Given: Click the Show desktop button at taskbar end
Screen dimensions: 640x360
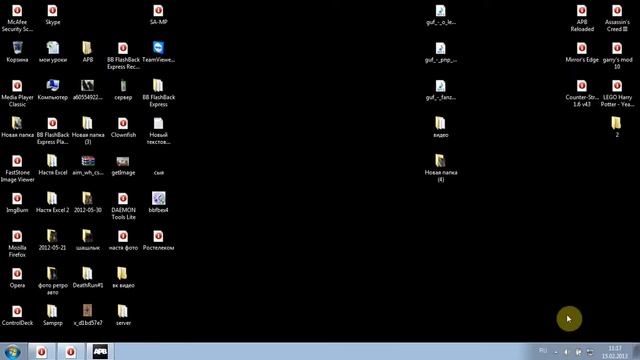Looking at the screenshot, I should (x=636, y=351).
